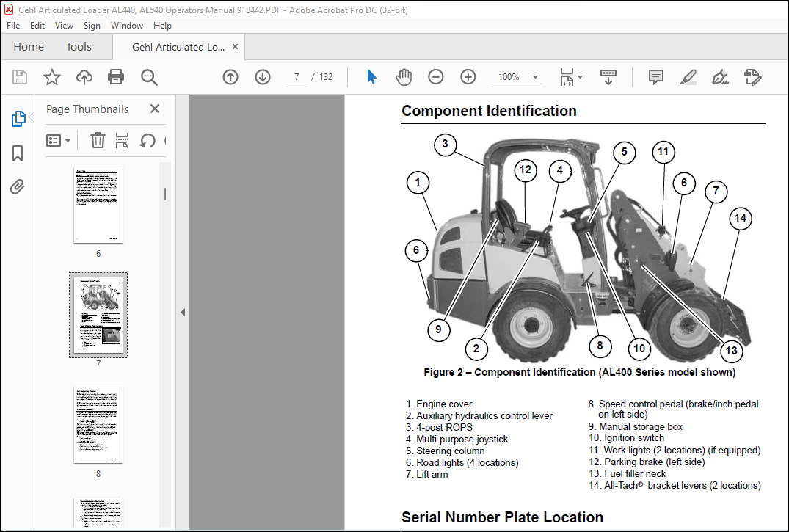Go to previous page with up arrow
The height and width of the screenshot is (532, 789).
coord(230,77)
